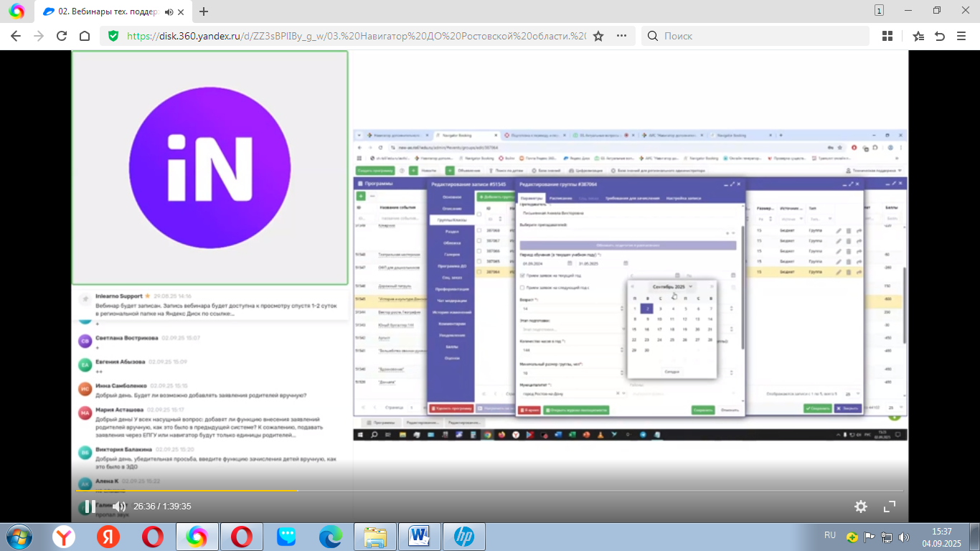Screen dimensions: 980x551
Task: Click the home page icon in browser toolbar
Action: pyautogui.click(x=85, y=37)
